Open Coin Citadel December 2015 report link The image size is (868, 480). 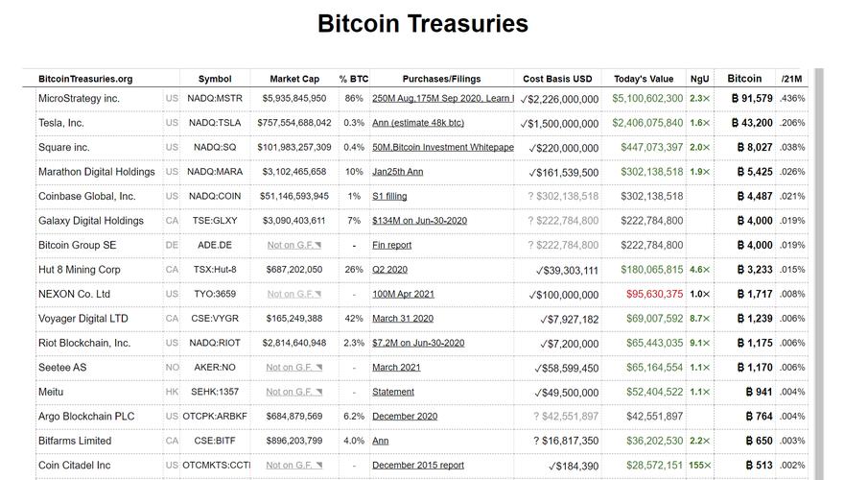418,465
